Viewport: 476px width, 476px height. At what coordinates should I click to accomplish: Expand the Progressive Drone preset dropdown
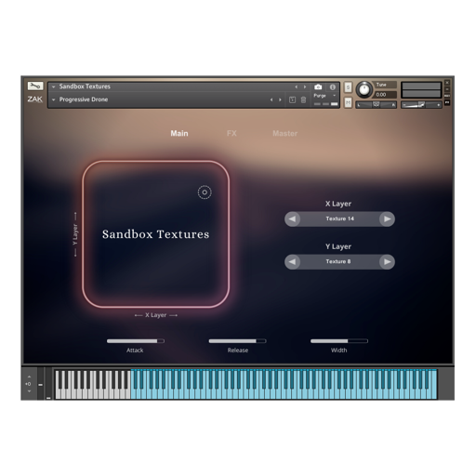pos(53,99)
